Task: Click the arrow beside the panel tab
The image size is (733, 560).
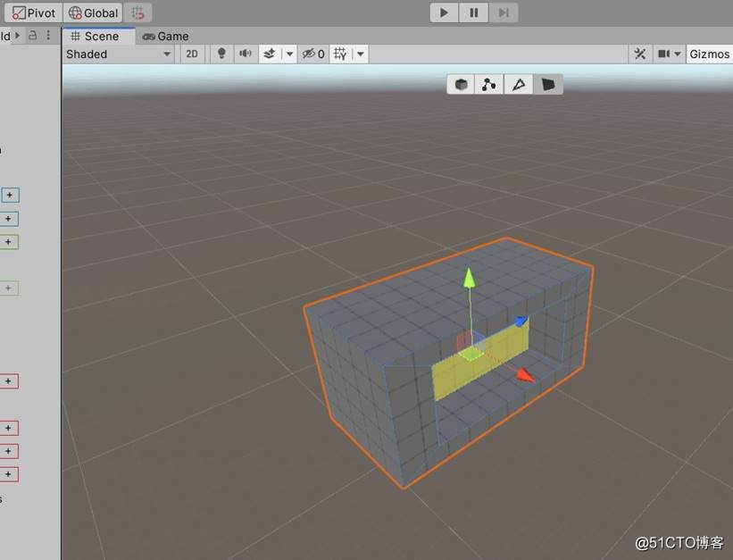Action: point(17,36)
